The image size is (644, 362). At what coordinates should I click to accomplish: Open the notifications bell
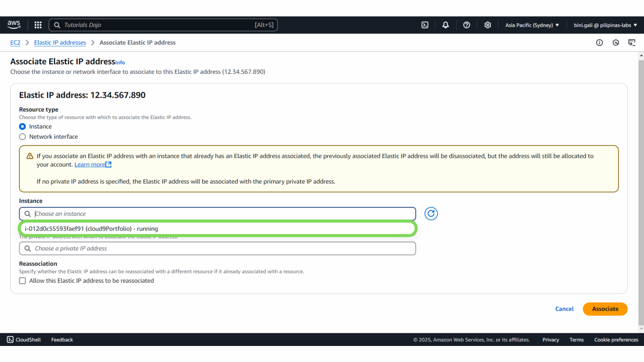tap(446, 25)
